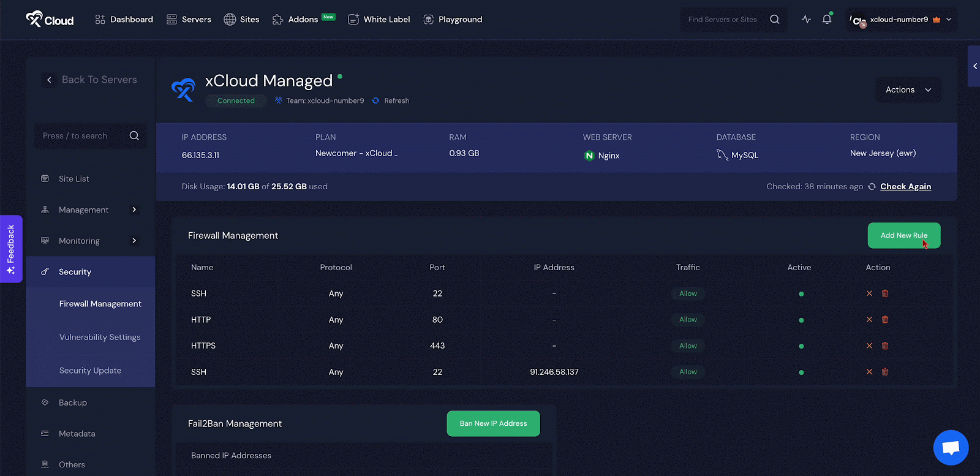This screenshot has width=980, height=476.
Task: Open Firewall Management sub-item
Action: pyautogui.click(x=100, y=304)
